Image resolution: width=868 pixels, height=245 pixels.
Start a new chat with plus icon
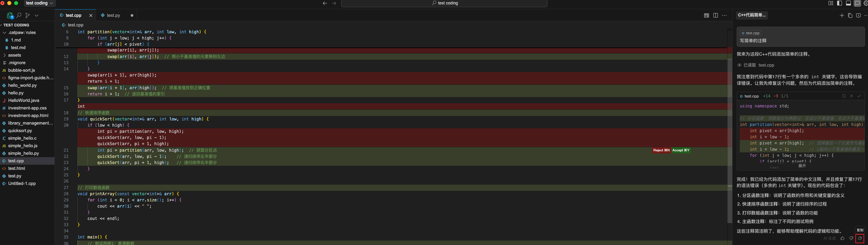pyautogui.click(x=842, y=15)
